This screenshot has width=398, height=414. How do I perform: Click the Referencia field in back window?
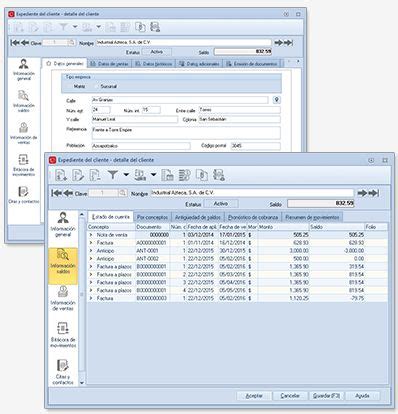[x=186, y=132]
